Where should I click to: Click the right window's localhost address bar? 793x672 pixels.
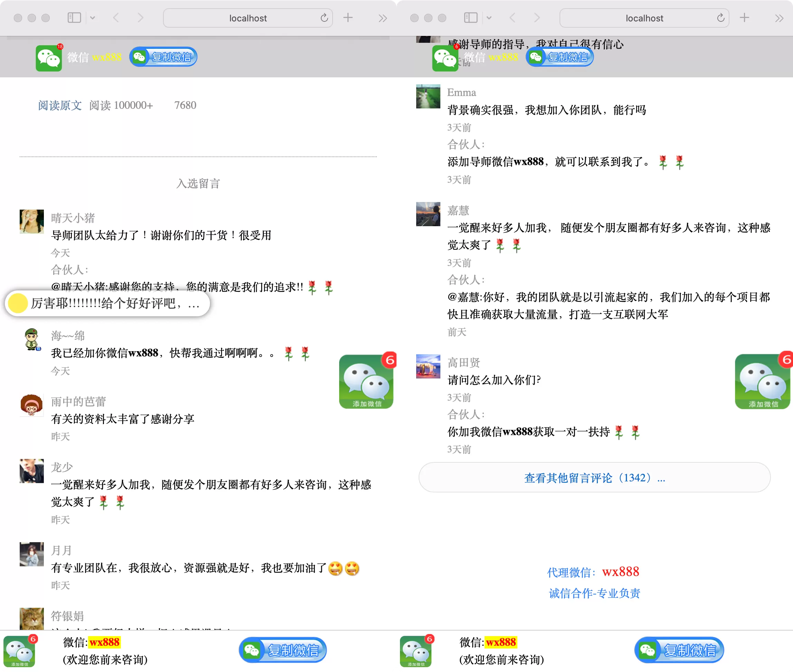[644, 18]
